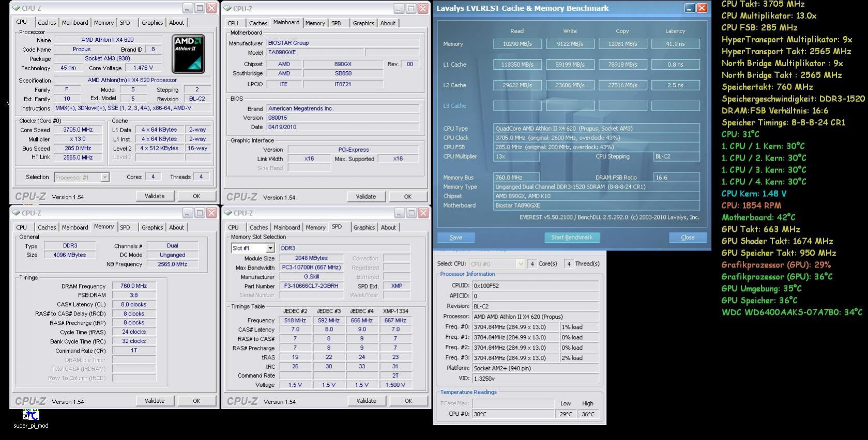Open the Slot #1 memory slot dropdown
Image resolution: width=868 pixels, height=440 pixels.
[270, 248]
